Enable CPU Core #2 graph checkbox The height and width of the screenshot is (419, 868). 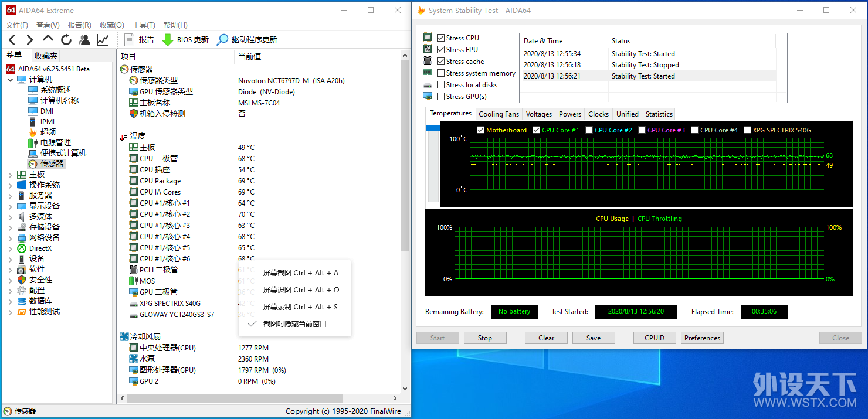point(589,130)
